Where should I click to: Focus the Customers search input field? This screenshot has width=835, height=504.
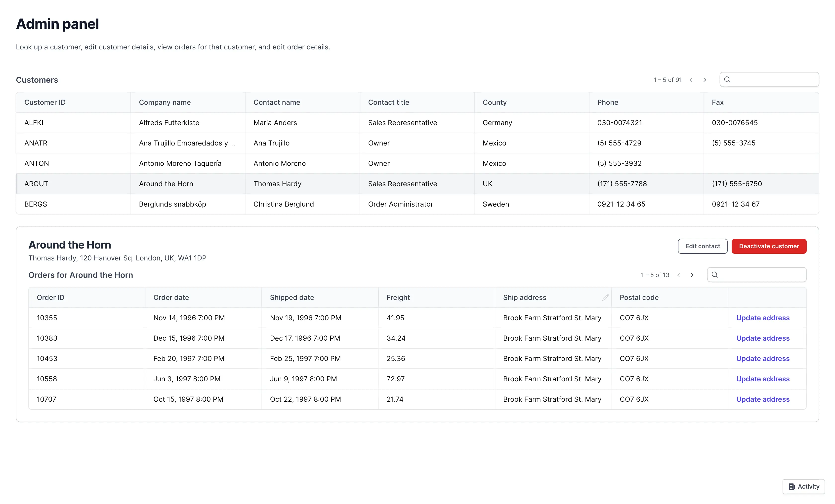[x=769, y=79]
